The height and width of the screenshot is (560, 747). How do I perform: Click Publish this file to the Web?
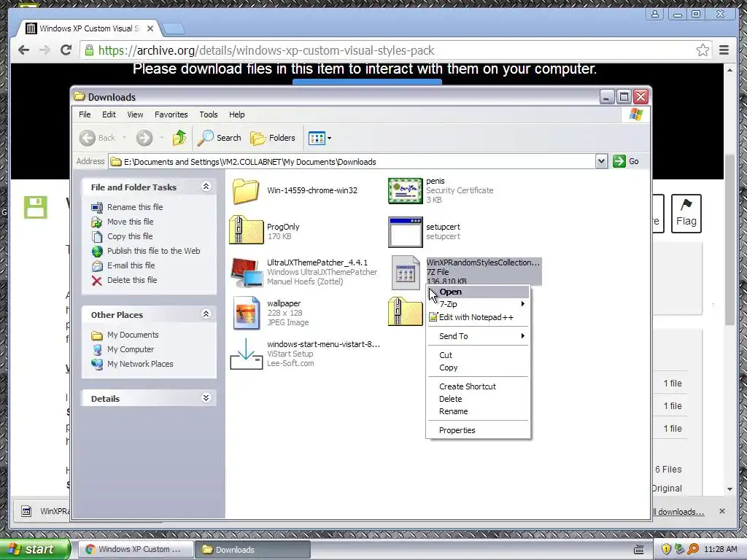click(146, 251)
